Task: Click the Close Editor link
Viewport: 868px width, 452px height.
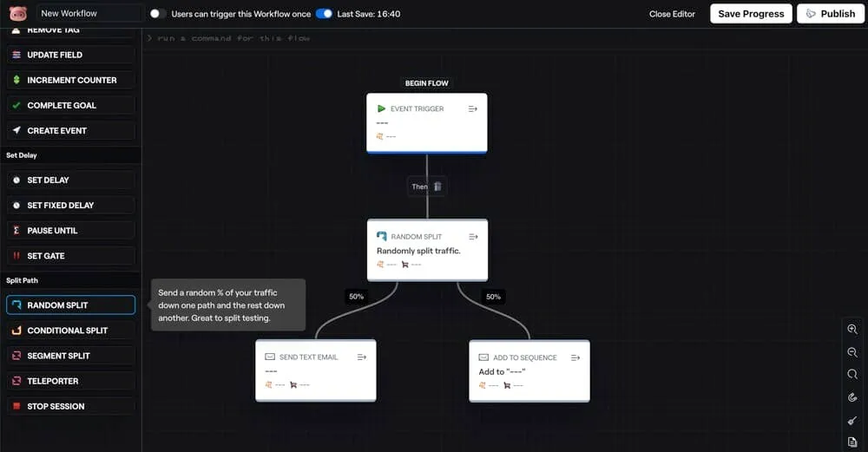Action: [672, 14]
